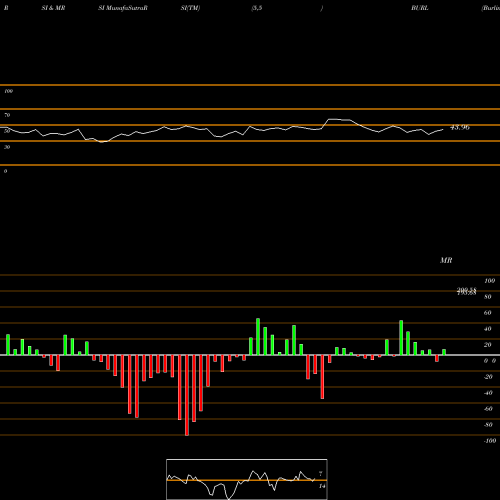500x500 pixels.
Task: Click the deepest red MR histogram bar
Action: tap(187, 395)
